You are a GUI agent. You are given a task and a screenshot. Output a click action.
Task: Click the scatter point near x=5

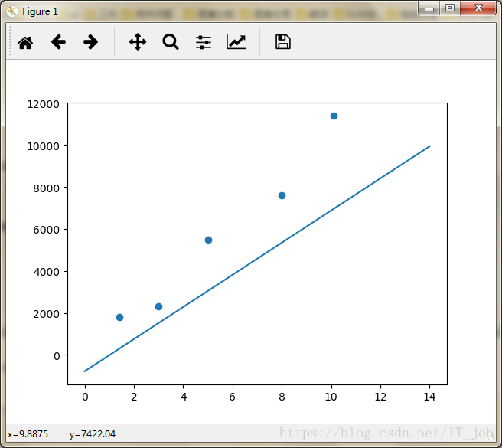point(208,240)
